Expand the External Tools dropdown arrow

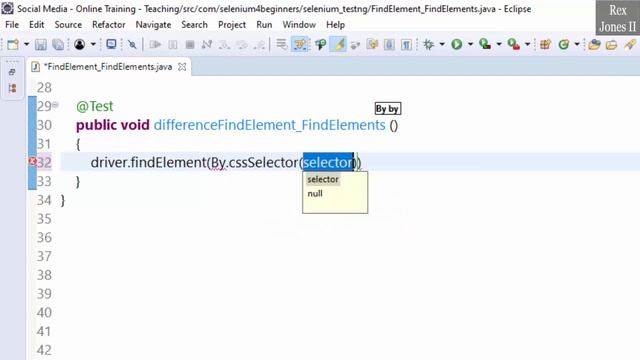coord(527,44)
